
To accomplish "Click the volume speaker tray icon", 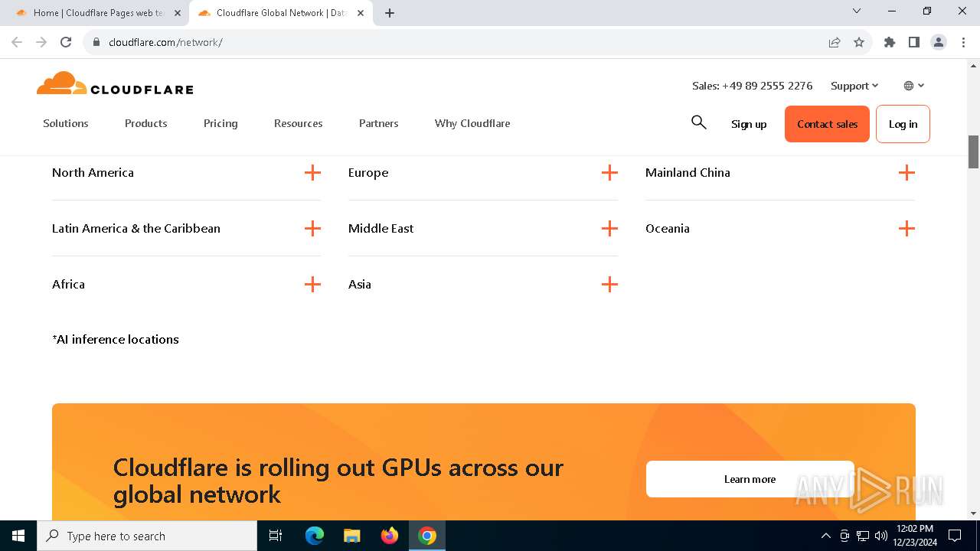I will pyautogui.click(x=881, y=536).
